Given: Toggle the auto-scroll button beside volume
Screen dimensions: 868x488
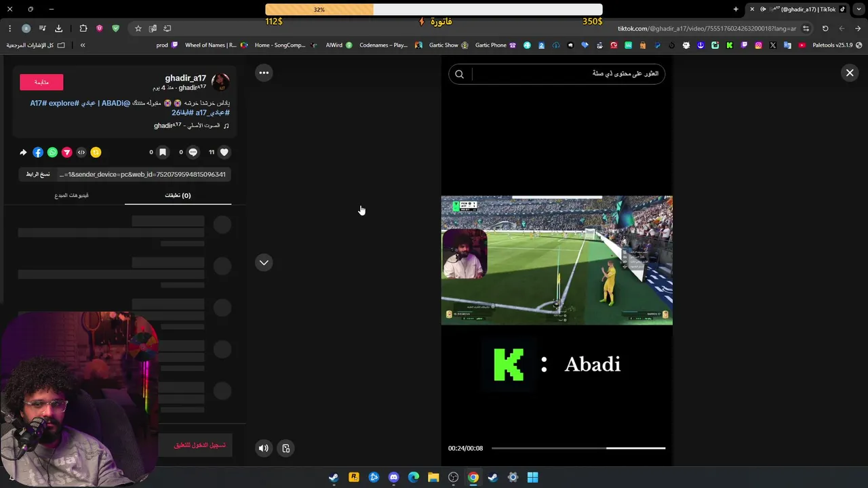Looking at the screenshot, I should (x=286, y=448).
